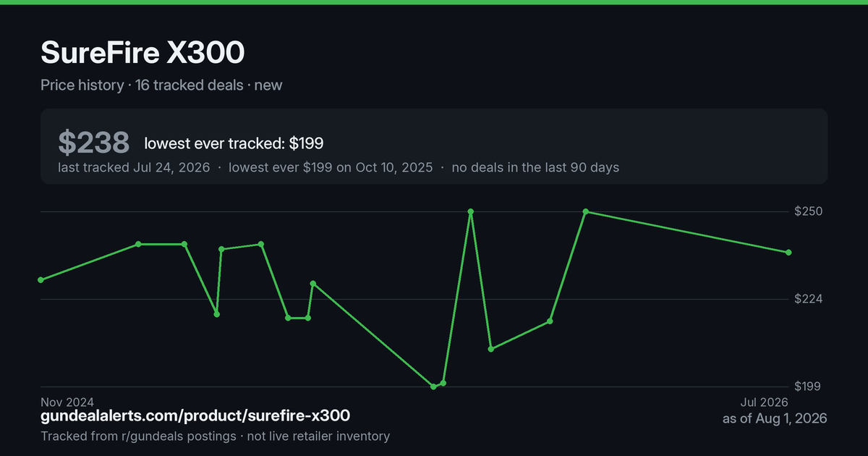
Task: Click the SureFire X300 product title
Action: point(142,53)
